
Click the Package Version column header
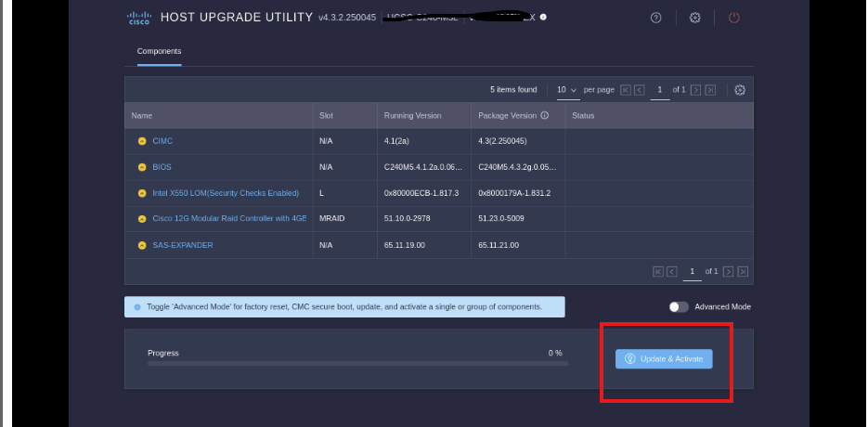pos(518,115)
